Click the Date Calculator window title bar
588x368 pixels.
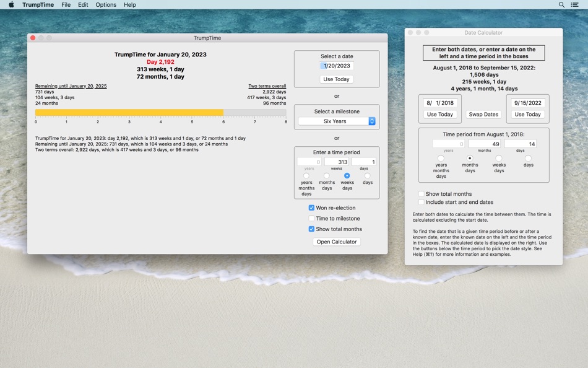(483, 33)
